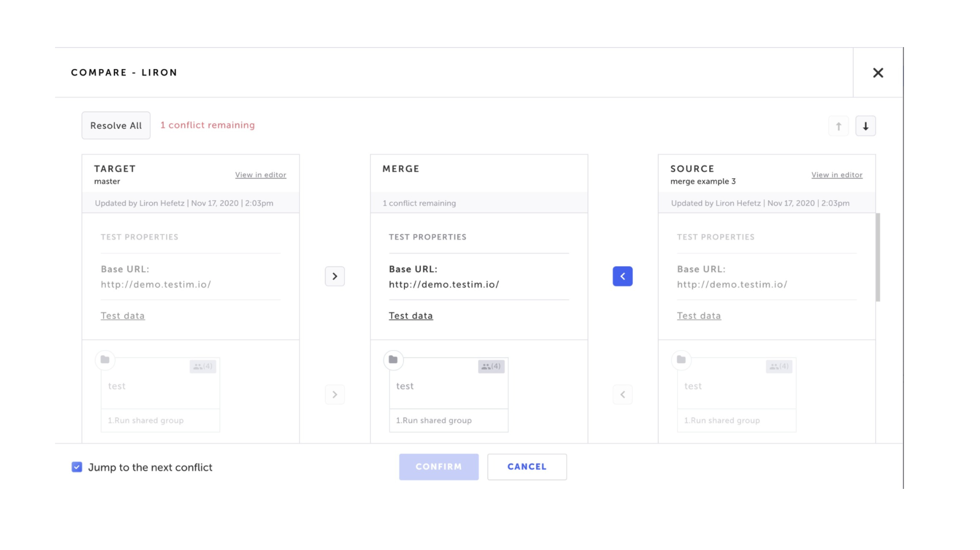Uncheck Jump to the next conflict
This screenshot has height=550, width=980.
click(77, 467)
